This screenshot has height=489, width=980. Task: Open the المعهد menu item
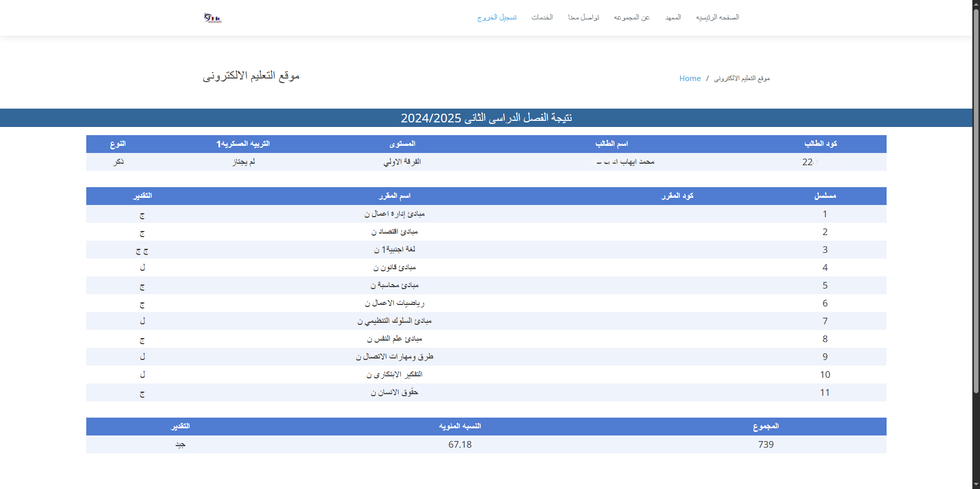point(673,17)
